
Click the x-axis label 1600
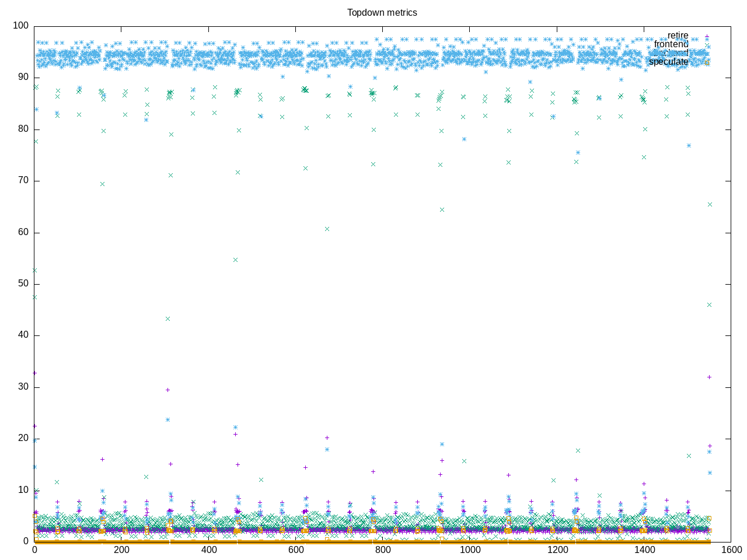click(x=731, y=550)
